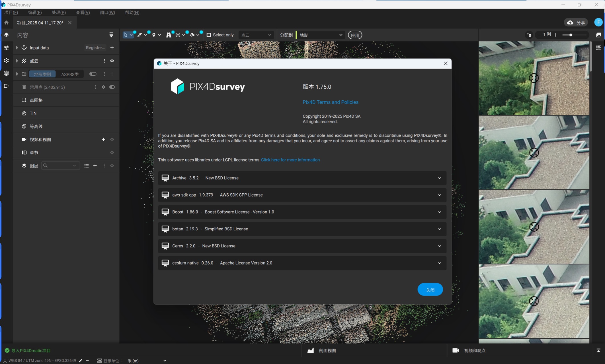The width and height of the screenshot is (605, 364).
Task: Select the marker placement tool
Action: [154, 35]
